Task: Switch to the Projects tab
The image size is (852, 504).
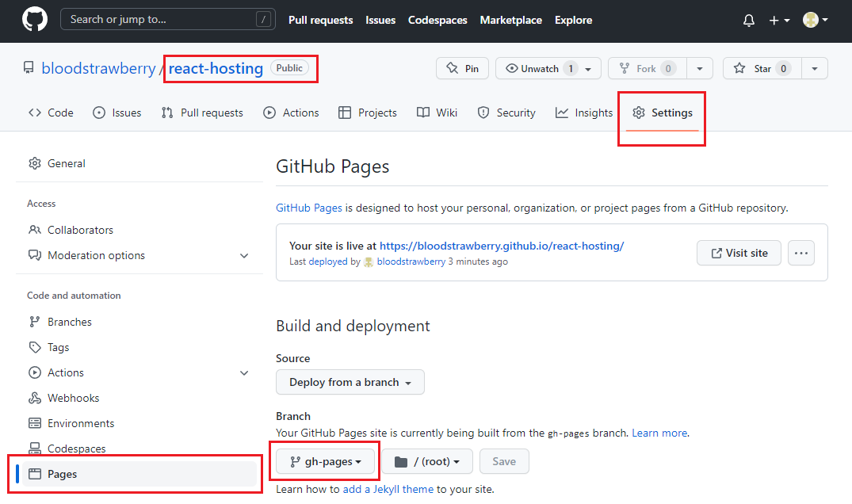Action: click(367, 113)
